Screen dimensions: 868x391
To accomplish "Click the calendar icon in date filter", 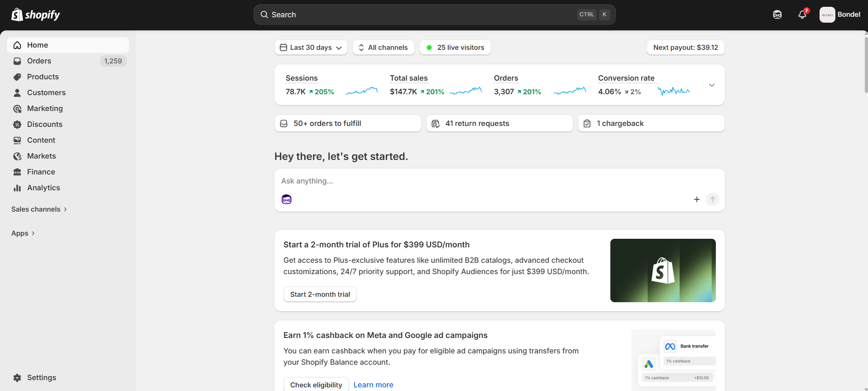I will 283,48.
